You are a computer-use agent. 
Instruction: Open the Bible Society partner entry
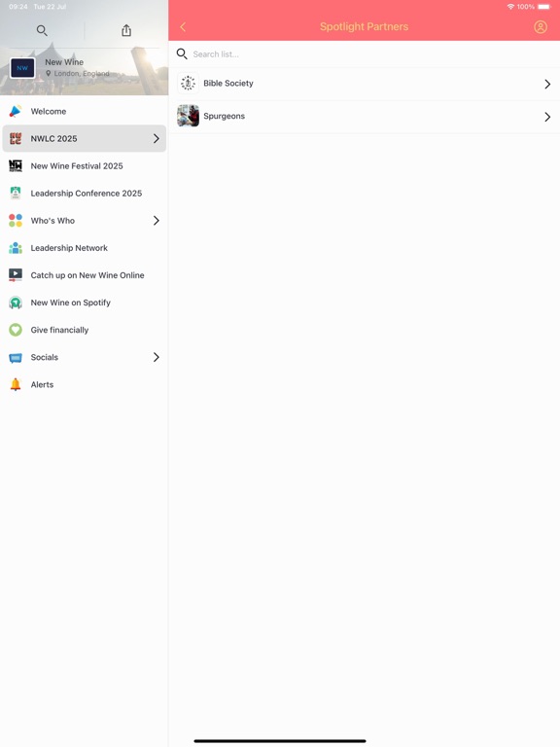click(365, 84)
